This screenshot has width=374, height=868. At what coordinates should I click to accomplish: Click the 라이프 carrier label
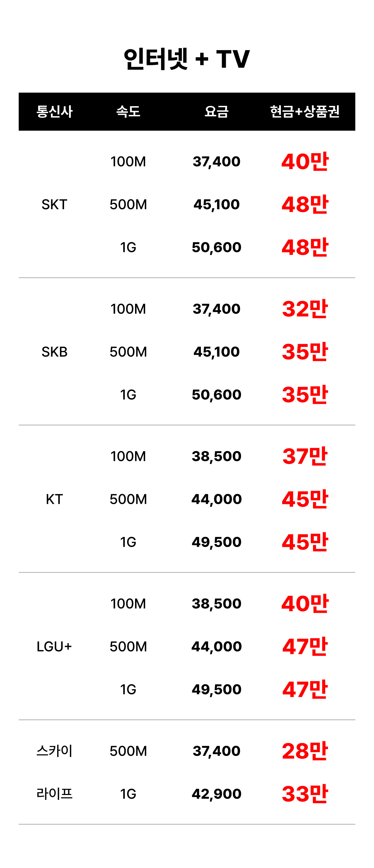54,794
